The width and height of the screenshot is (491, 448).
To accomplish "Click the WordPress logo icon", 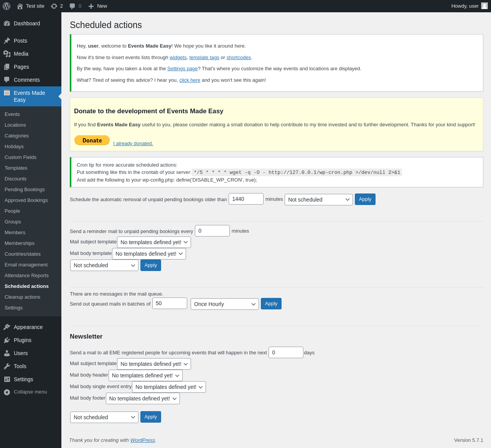I will click(7, 6).
